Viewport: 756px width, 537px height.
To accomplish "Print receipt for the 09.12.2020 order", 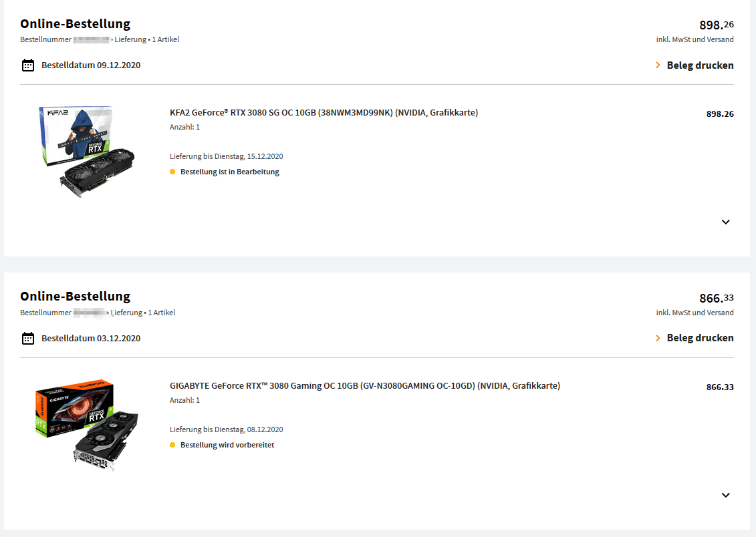I will 700,65.
